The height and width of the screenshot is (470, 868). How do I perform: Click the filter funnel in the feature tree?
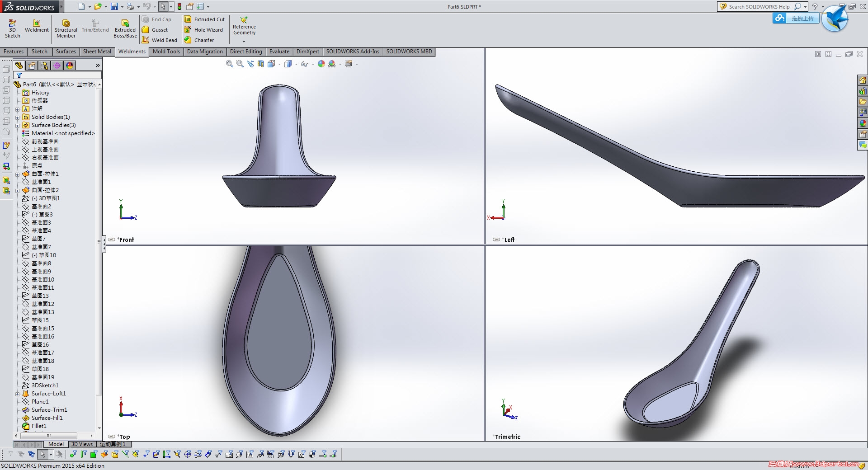[x=19, y=75]
